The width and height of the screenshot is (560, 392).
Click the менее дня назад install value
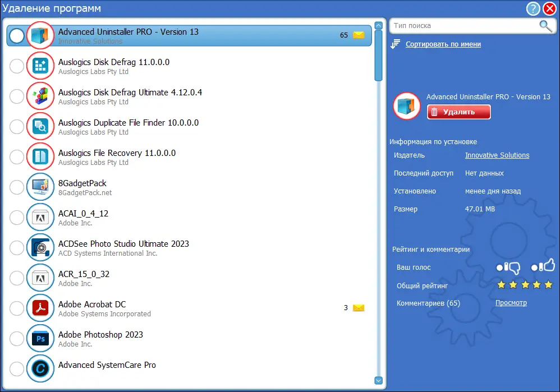pyautogui.click(x=493, y=191)
